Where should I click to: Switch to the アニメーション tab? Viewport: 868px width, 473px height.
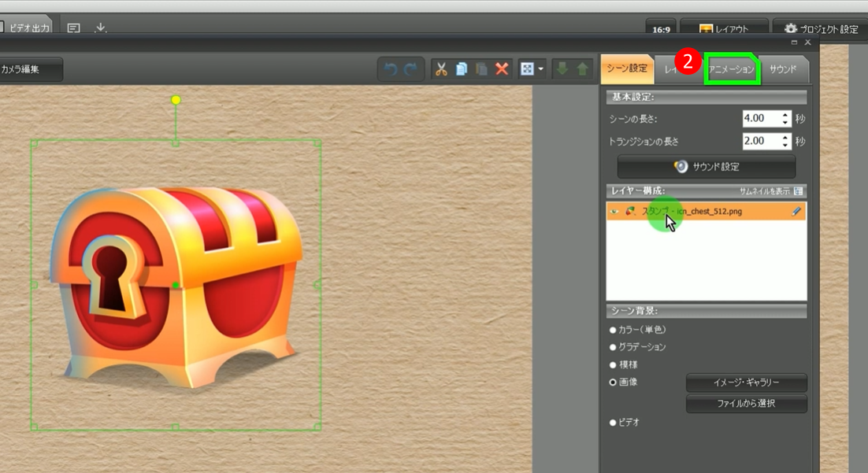(x=732, y=69)
